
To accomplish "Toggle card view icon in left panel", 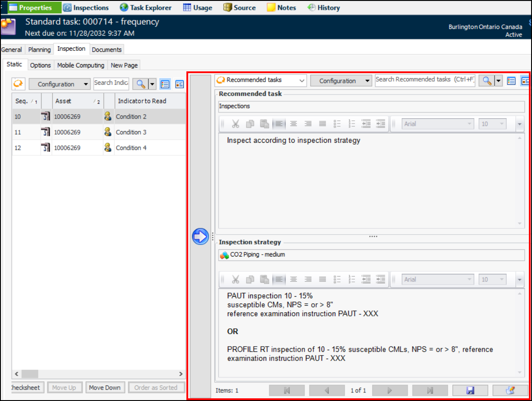I will (179, 84).
